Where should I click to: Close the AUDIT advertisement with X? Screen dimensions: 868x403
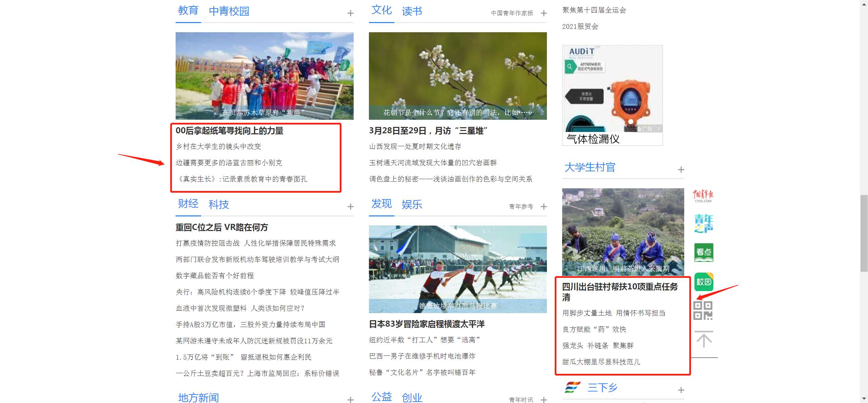click(x=658, y=129)
